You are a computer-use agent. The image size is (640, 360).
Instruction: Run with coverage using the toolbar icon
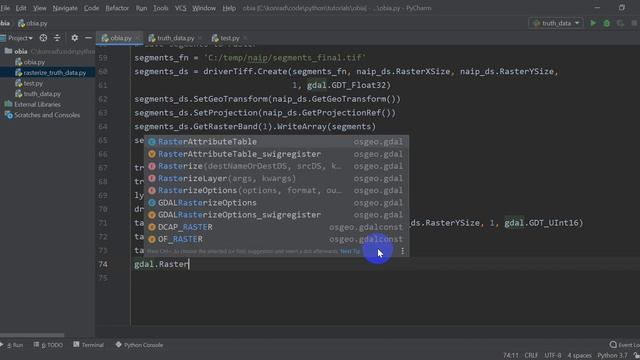[620, 23]
